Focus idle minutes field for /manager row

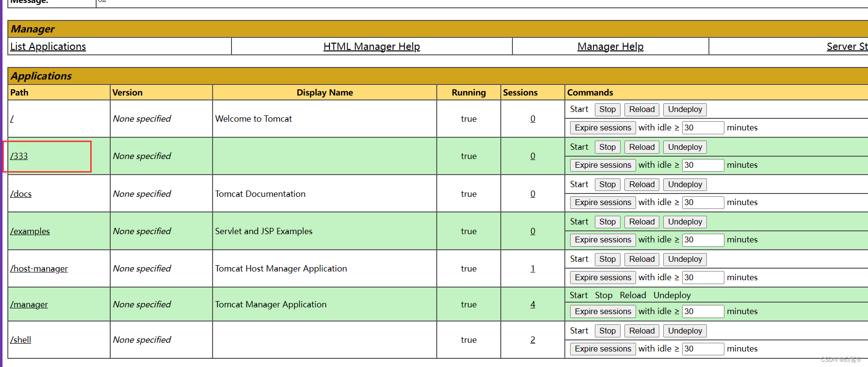703,311
